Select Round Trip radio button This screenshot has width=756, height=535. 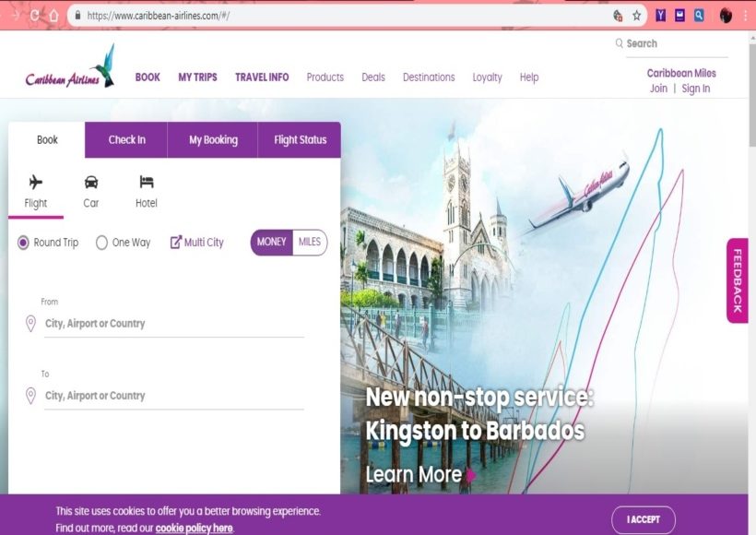23,243
